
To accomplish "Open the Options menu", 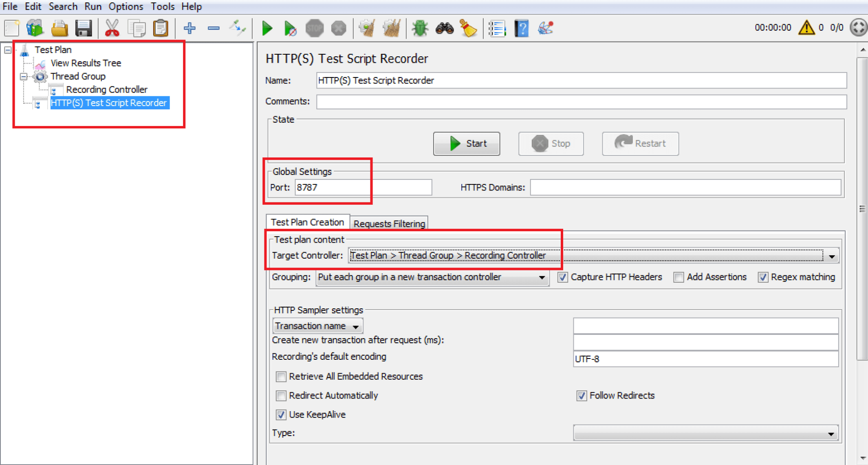I will (x=126, y=7).
